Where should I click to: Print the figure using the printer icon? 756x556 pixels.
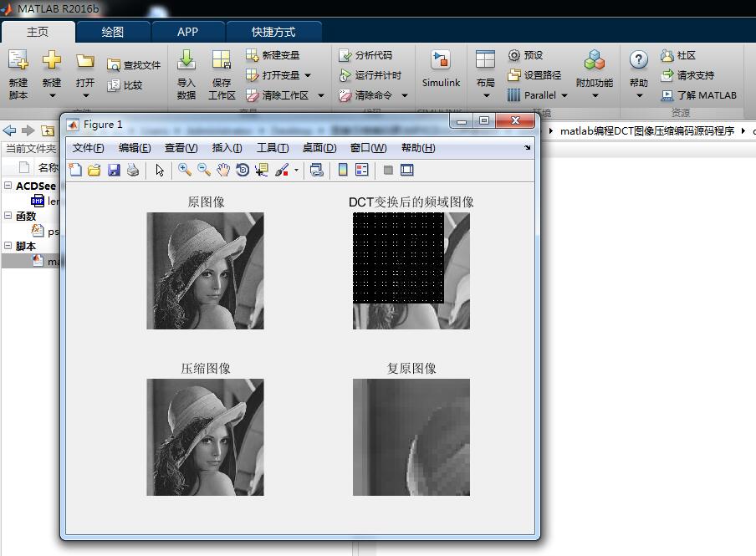point(133,170)
